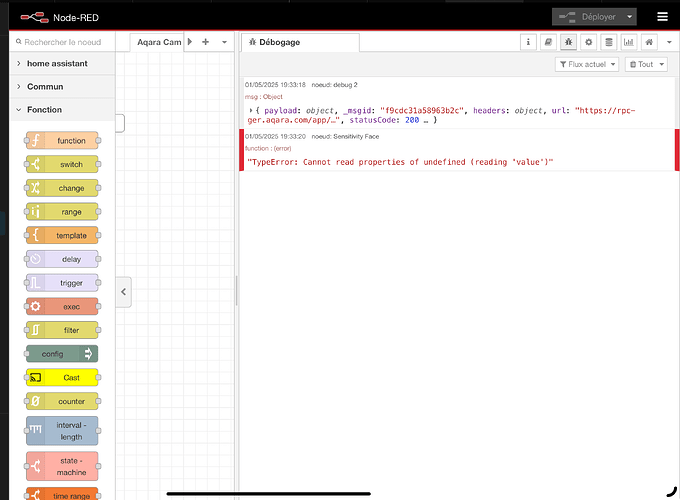Add the function node from palette
Viewport: 680px width, 500px height.
pos(62,141)
